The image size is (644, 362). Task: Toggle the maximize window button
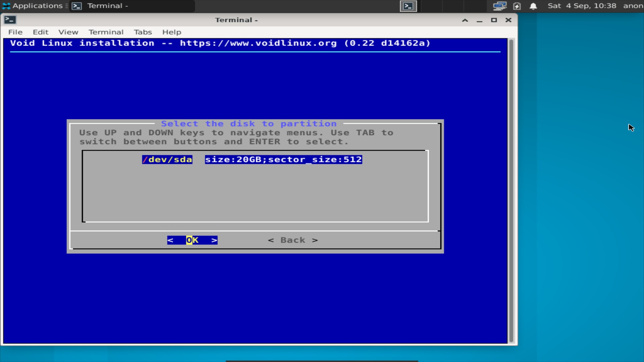point(494,20)
